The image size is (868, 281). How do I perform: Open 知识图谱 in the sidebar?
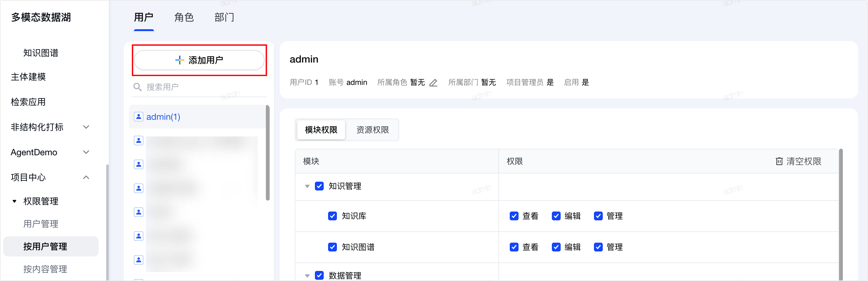[41, 53]
